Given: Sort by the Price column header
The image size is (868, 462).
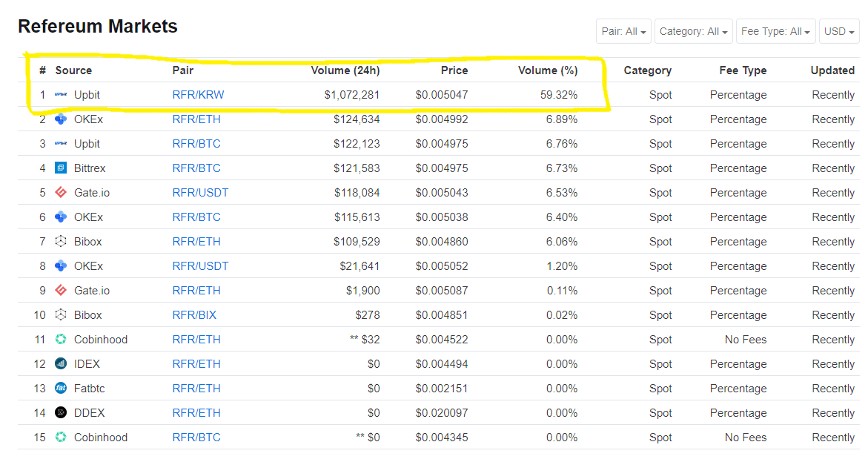Looking at the screenshot, I should tap(454, 70).
